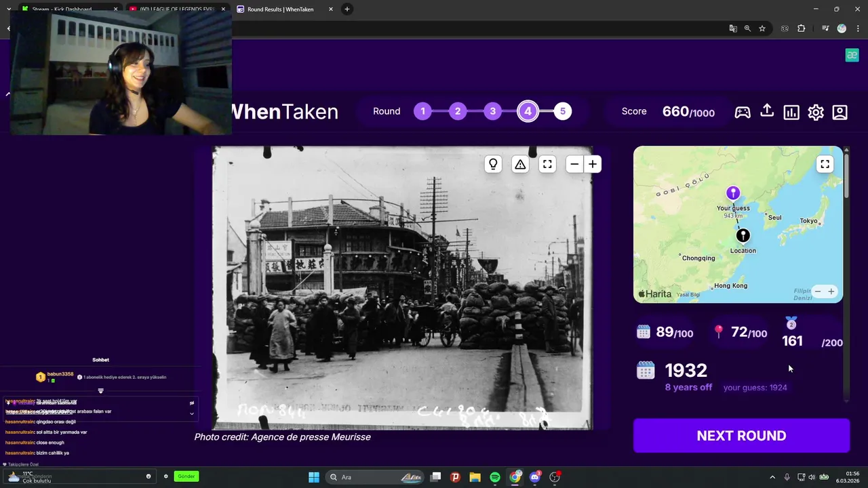Click the translate page icon in address bar

[x=733, y=28]
